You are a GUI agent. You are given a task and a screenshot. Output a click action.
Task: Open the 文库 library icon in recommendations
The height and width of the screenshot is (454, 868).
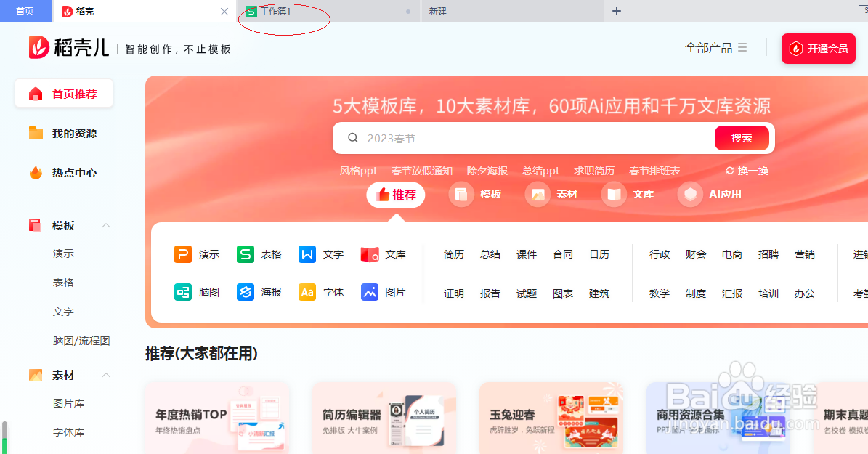pos(370,254)
